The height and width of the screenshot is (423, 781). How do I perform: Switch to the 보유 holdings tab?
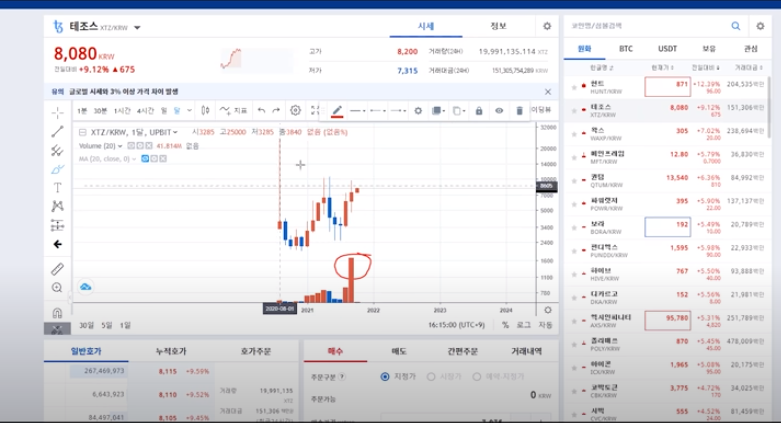[x=709, y=49]
